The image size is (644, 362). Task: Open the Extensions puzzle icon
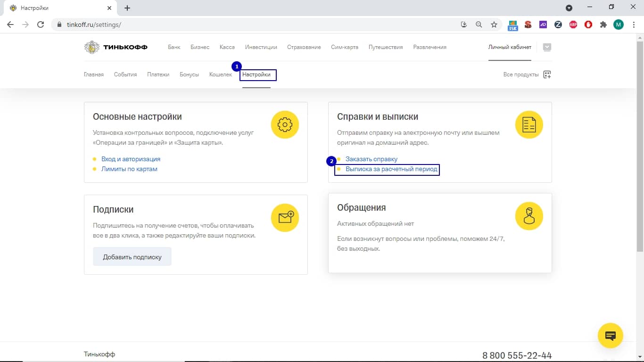(x=603, y=25)
